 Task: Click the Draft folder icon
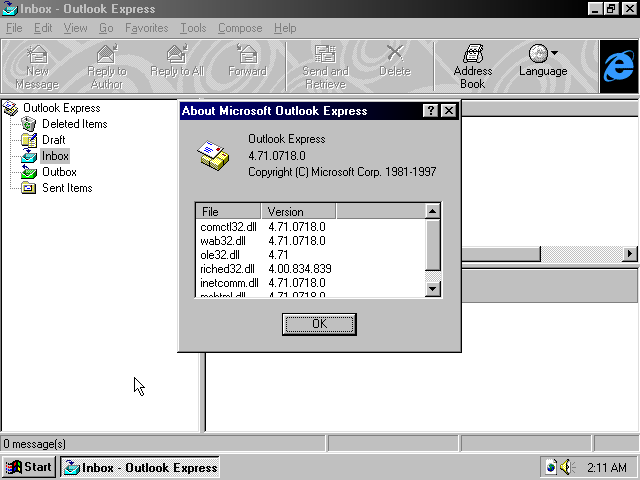pyautogui.click(x=29, y=140)
